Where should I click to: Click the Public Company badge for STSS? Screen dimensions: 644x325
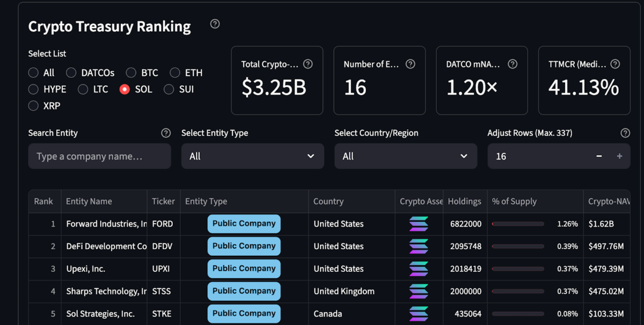tap(244, 292)
